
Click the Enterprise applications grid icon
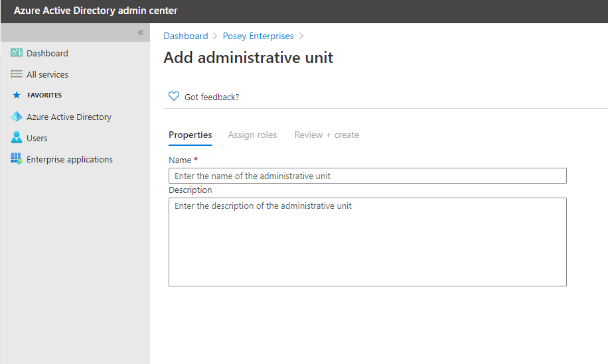17,158
